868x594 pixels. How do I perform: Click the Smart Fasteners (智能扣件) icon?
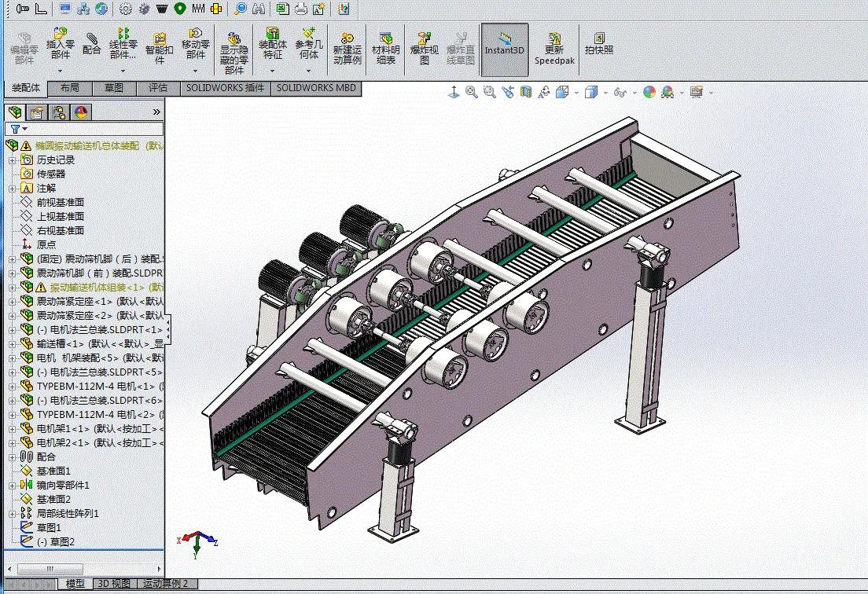coord(160,38)
